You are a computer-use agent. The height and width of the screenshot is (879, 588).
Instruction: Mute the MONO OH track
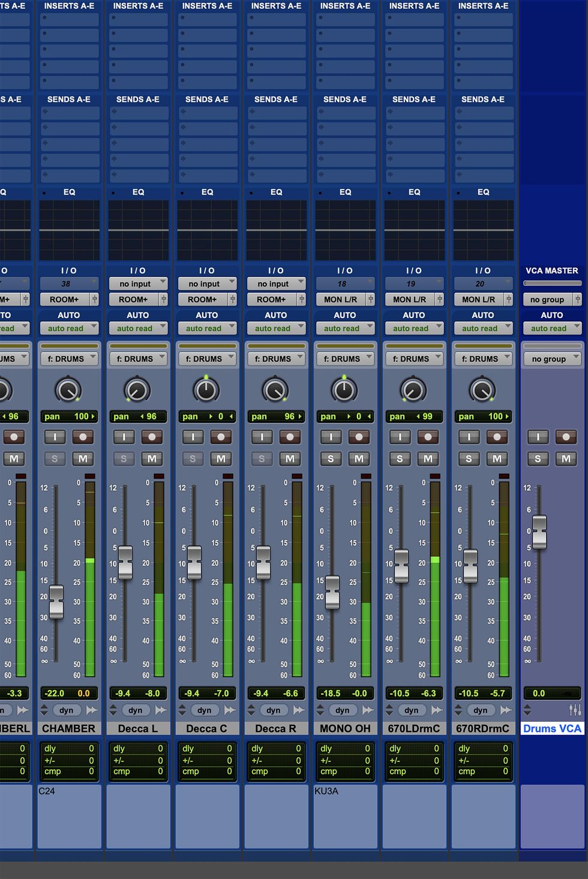pyautogui.click(x=359, y=459)
